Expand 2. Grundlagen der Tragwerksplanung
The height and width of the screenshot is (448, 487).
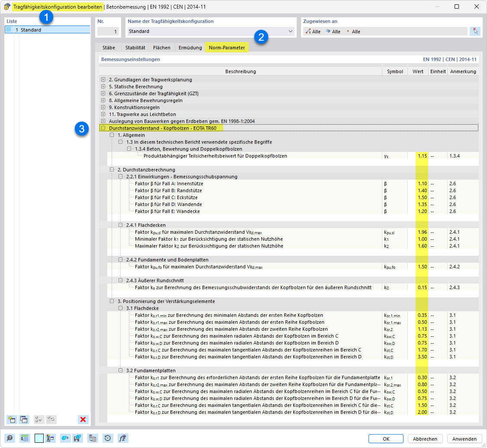tap(103, 80)
